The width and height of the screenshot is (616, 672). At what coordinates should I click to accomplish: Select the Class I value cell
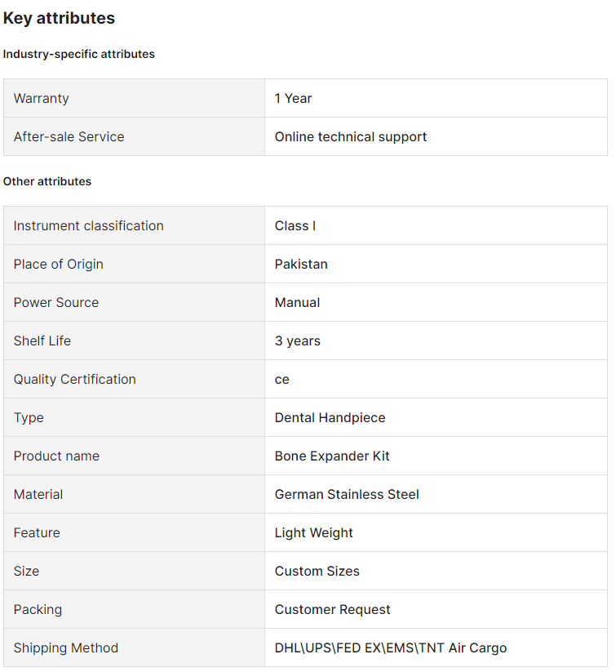pos(295,225)
